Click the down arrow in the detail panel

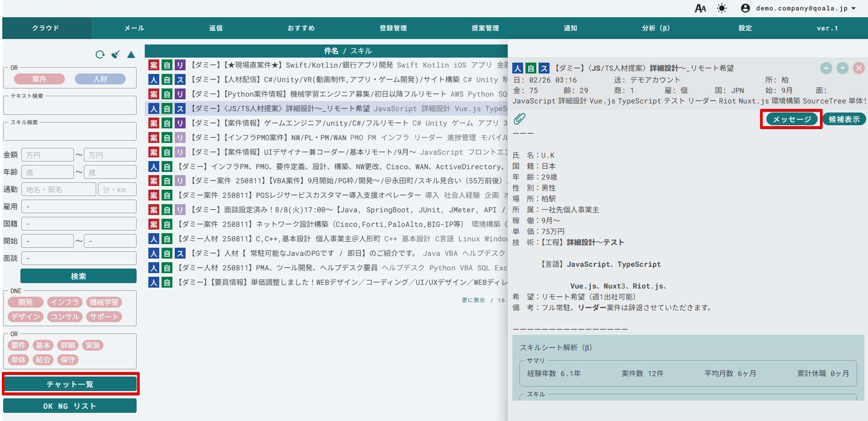click(842, 68)
